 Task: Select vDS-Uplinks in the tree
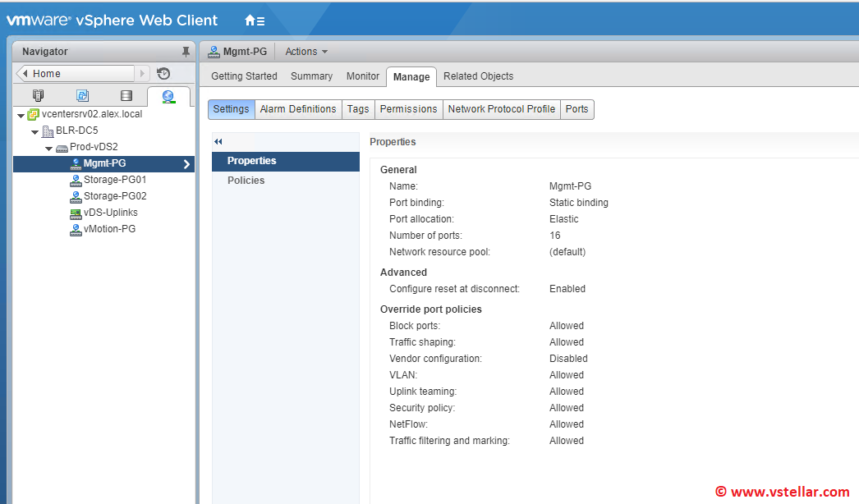coord(110,213)
